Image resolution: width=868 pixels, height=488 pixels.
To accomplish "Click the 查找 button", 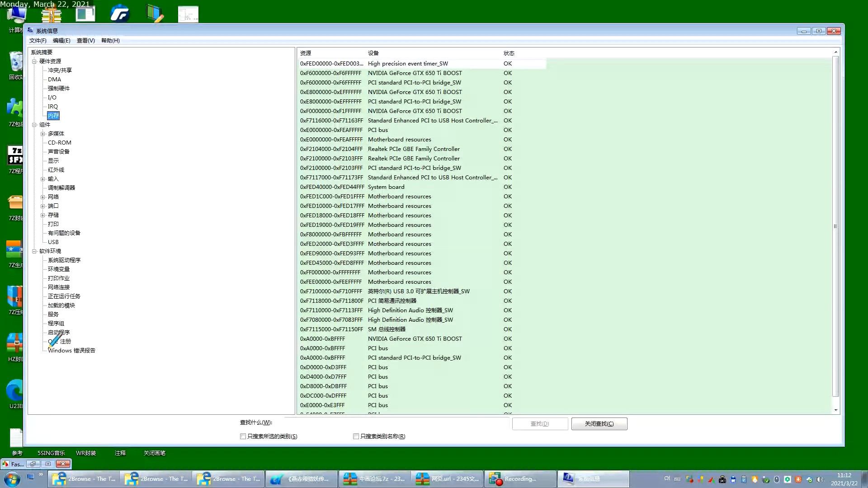I will 539,424.
